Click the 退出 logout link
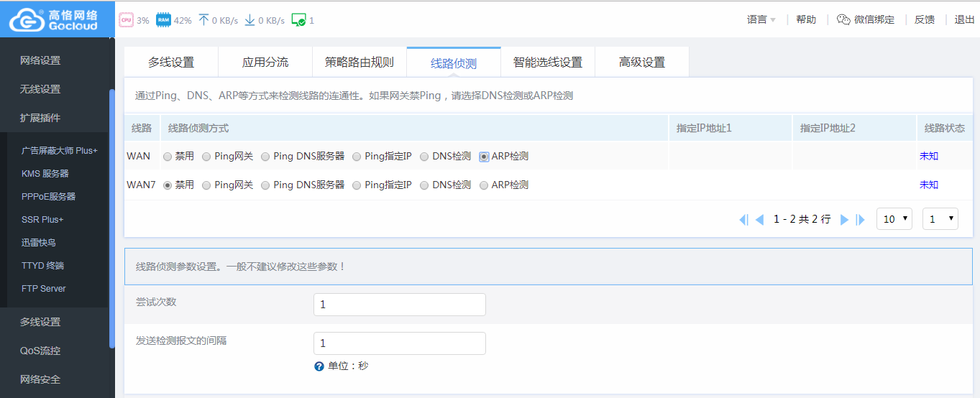 (x=964, y=20)
